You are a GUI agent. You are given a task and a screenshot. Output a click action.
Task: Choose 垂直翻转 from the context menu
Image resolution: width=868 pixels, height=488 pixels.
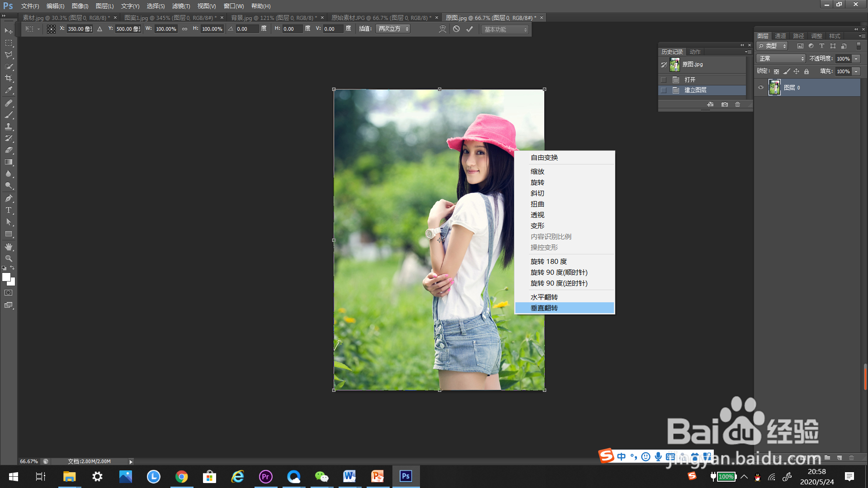tap(544, 308)
